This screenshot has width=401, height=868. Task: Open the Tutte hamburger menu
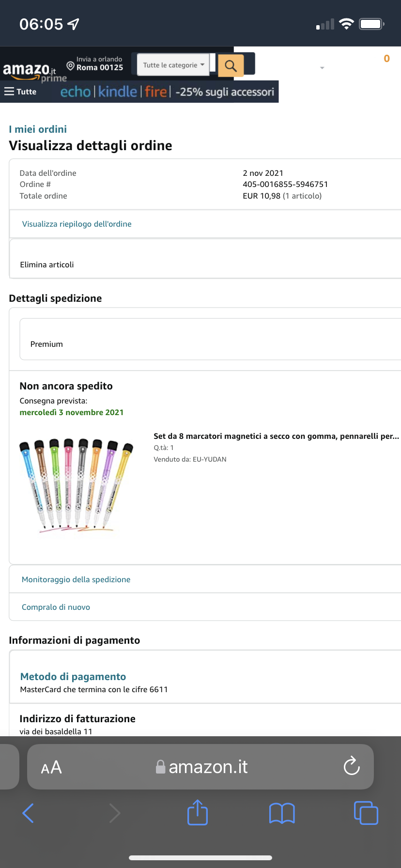[x=20, y=92]
